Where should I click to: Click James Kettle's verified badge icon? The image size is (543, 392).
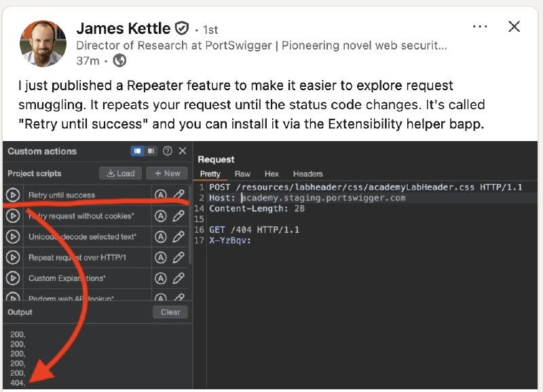pyautogui.click(x=181, y=28)
